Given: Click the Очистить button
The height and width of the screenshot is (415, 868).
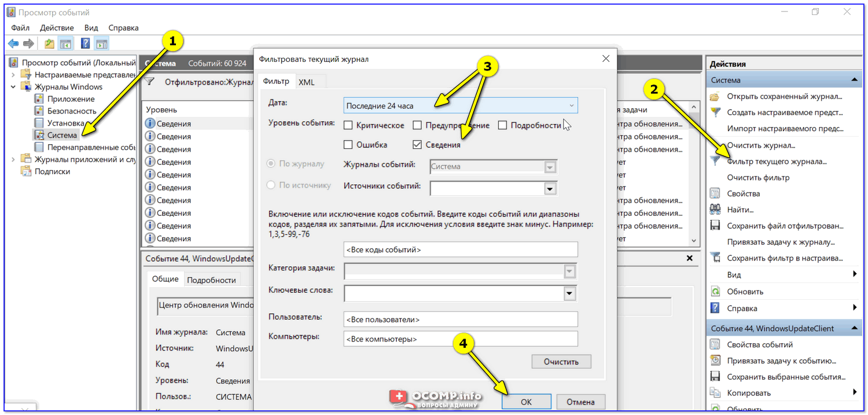Looking at the screenshot, I should (561, 362).
